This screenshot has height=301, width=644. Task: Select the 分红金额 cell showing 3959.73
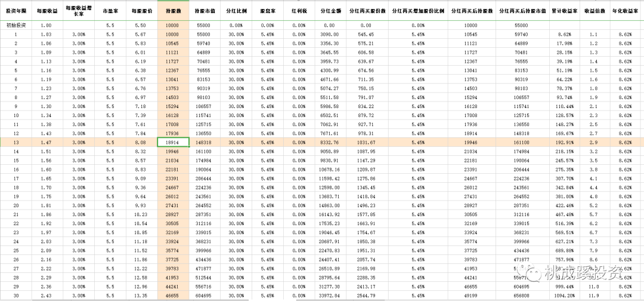(329, 62)
